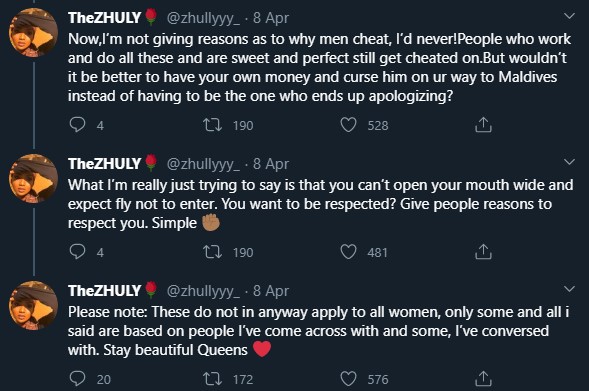The width and height of the screenshot is (589, 391).
Task: Reply to the tweet mentioning Maldives
Action: 78,125
